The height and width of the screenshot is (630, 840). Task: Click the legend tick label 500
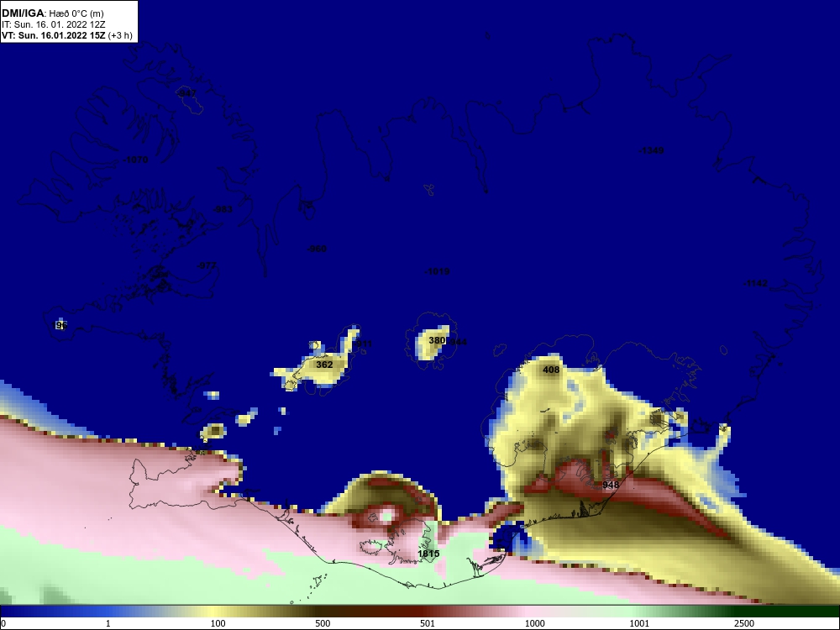click(x=323, y=623)
